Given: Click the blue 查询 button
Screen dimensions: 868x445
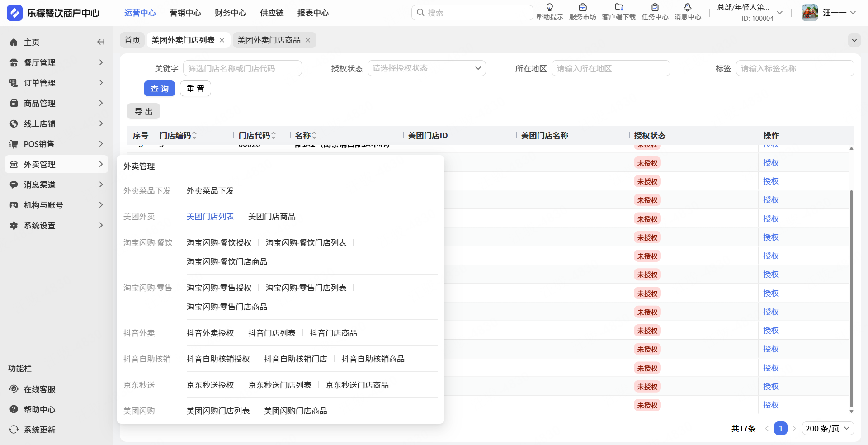Looking at the screenshot, I should pyautogui.click(x=159, y=89).
